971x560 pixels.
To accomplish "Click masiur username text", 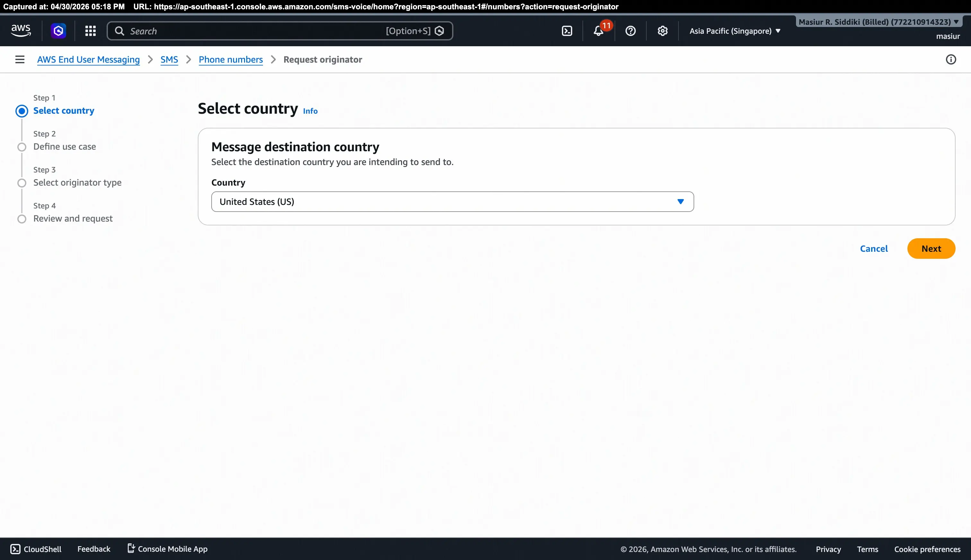I will click(948, 36).
